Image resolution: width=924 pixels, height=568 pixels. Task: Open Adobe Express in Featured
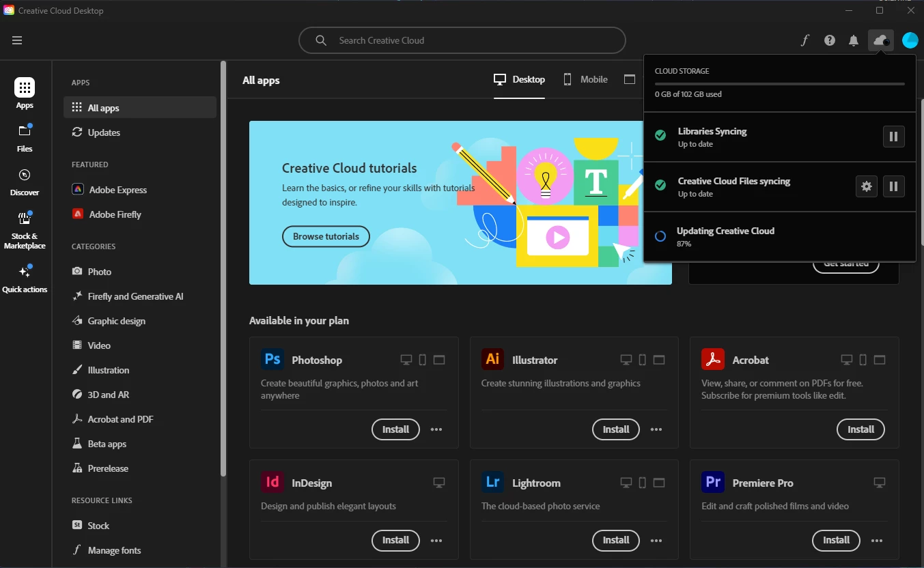(x=140, y=190)
